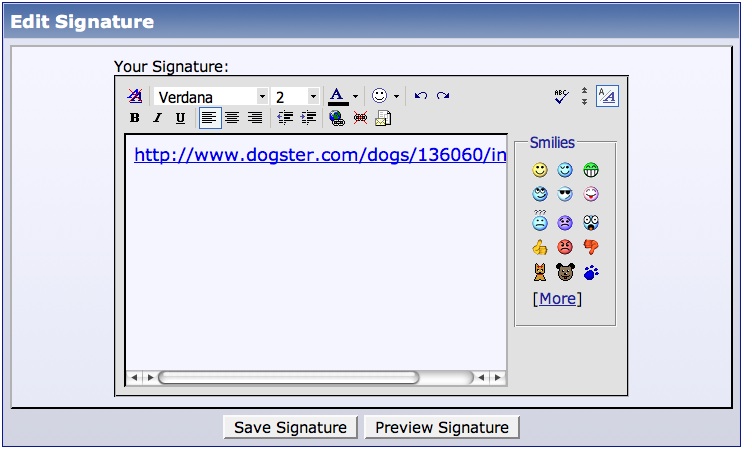Viewport: 752px width, 457px height.
Task: Open the font size dropdown
Action: tap(313, 97)
